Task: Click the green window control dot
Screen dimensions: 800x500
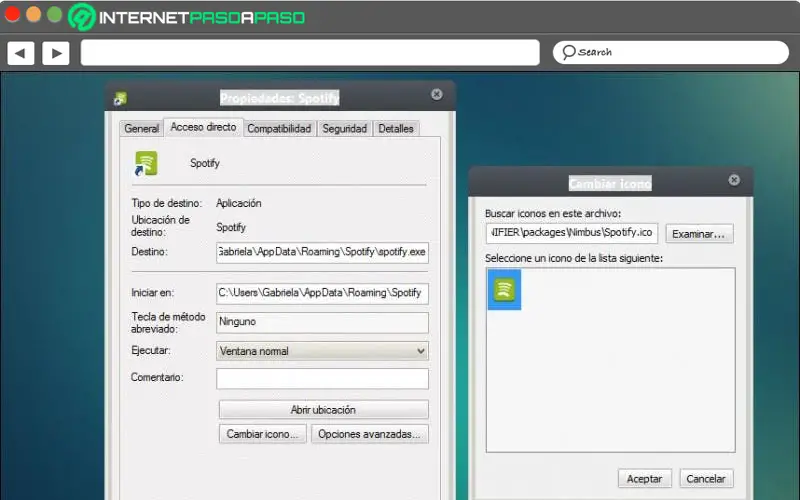Action: point(55,14)
